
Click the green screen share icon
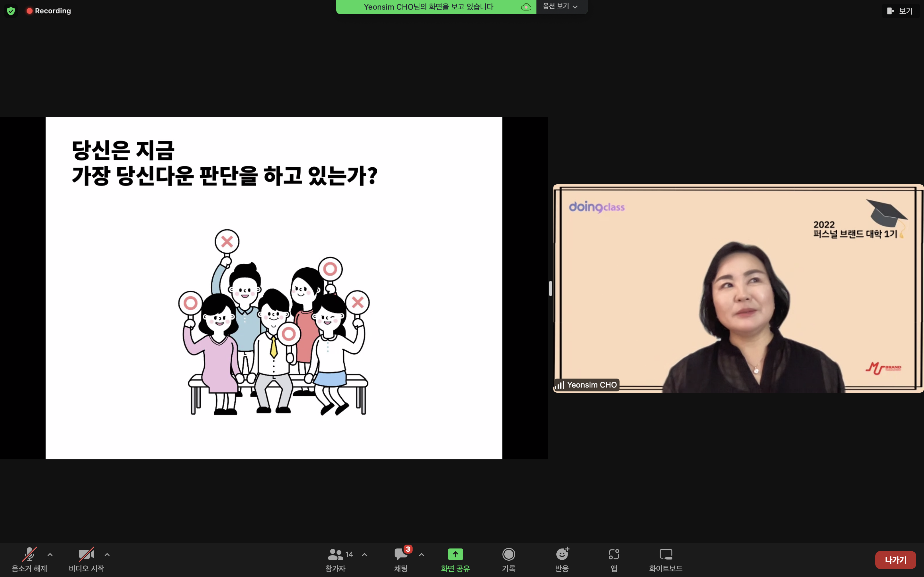[x=455, y=554]
